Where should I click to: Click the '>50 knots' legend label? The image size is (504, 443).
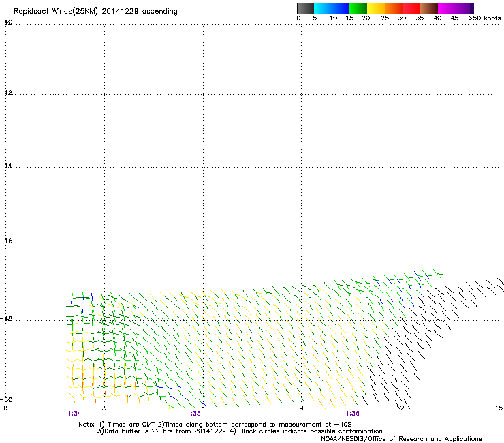click(x=484, y=18)
